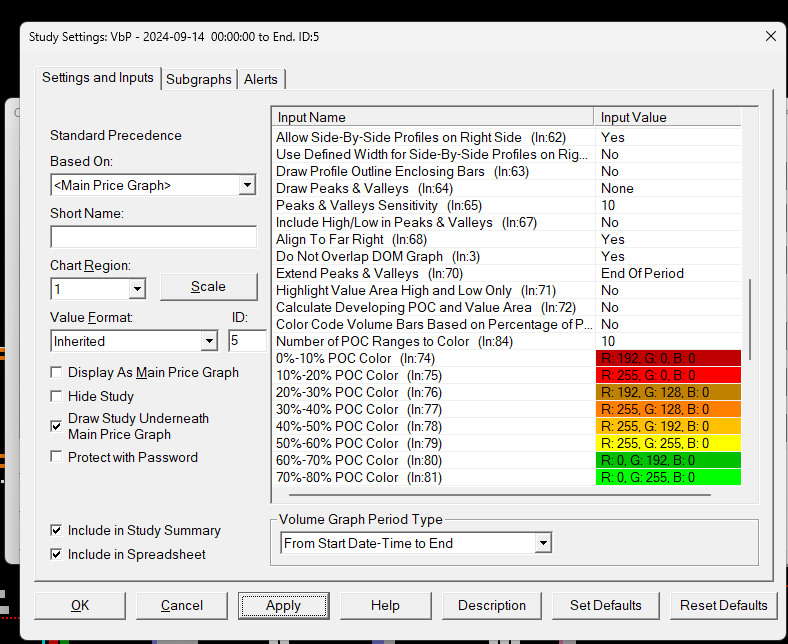Close the Study Settings dialog
Viewport: 788px width, 644px height.
(770, 36)
